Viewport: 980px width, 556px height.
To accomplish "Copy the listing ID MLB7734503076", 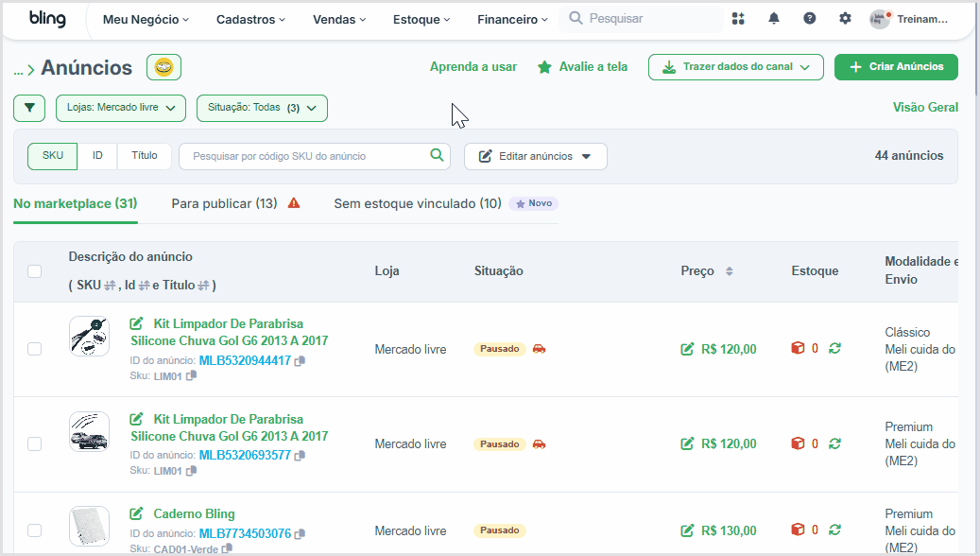I will click(300, 534).
